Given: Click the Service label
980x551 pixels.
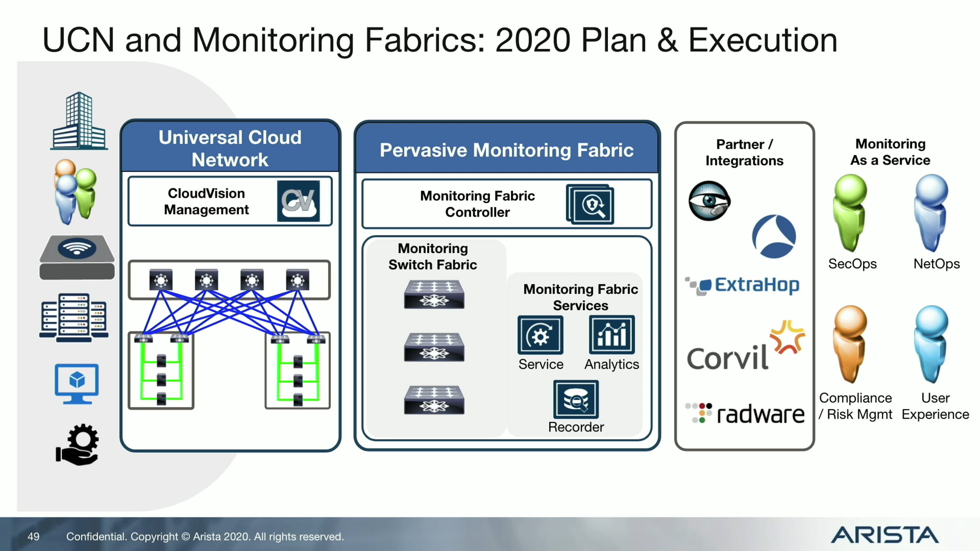Looking at the screenshot, I should tap(541, 364).
